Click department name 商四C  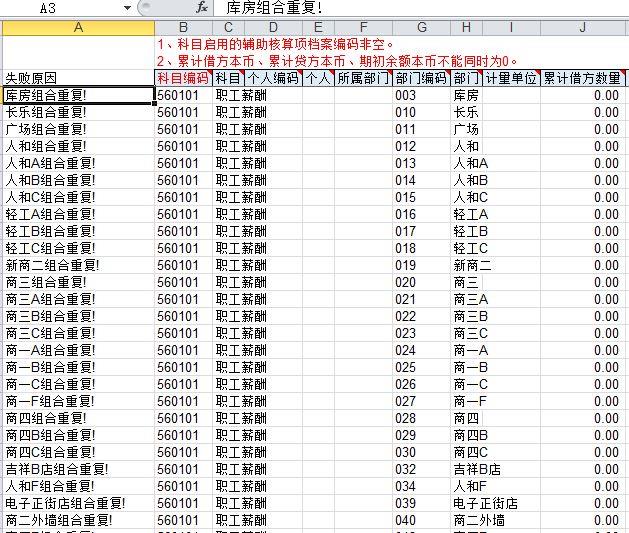coord(471,452)
